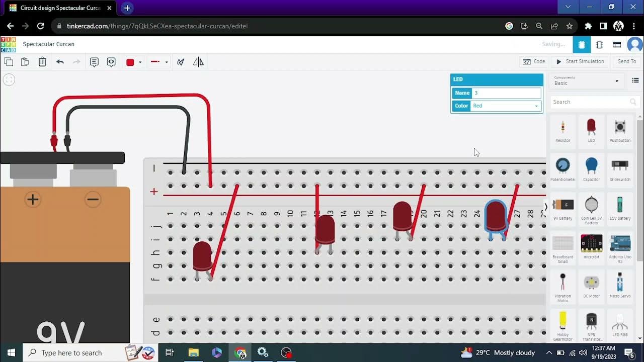Click the copy icon in toolbar
Viewport: 644px width, 362px height.
[9, 62]
